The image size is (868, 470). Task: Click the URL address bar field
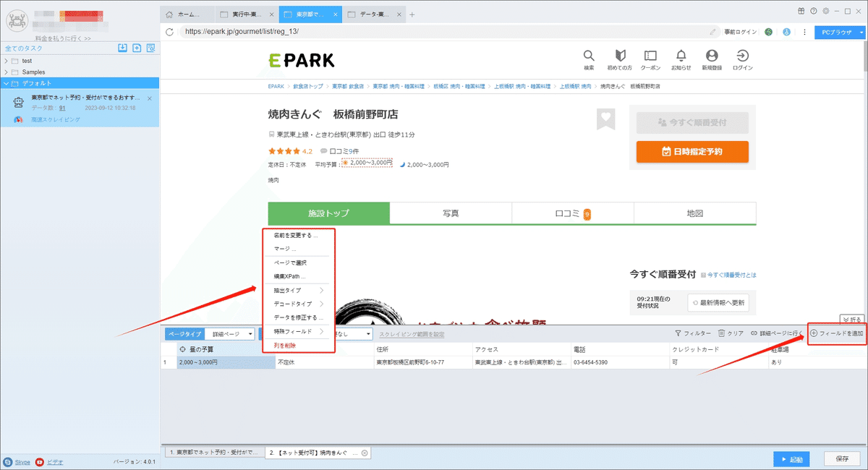coord(441,32)
